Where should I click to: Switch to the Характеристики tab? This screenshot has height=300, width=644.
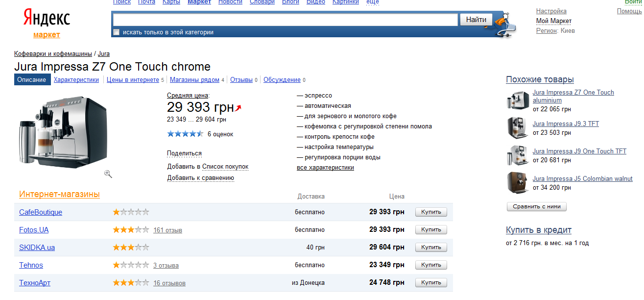tap(76, 80)
